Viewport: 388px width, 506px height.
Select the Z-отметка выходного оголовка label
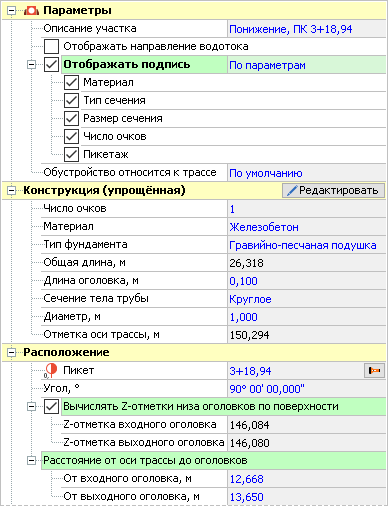144,442
